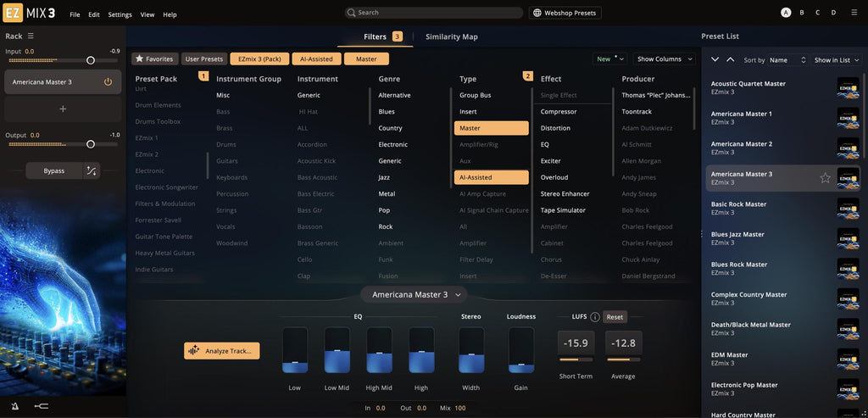868x418 pixels.
Task: Reset the LUFS meter
Action: click(615, 317)
